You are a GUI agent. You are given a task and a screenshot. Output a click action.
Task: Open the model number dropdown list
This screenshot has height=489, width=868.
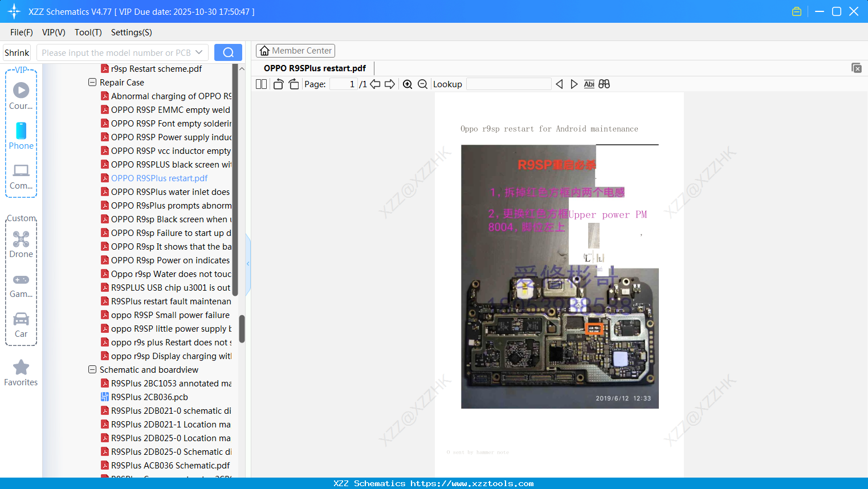click(199, 52)
